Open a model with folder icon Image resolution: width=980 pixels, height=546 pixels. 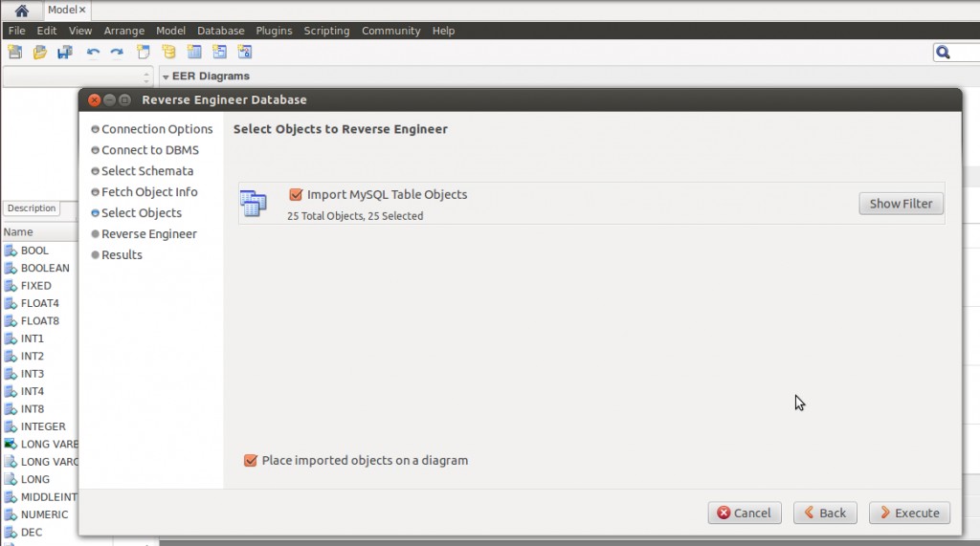coord(40,52)
